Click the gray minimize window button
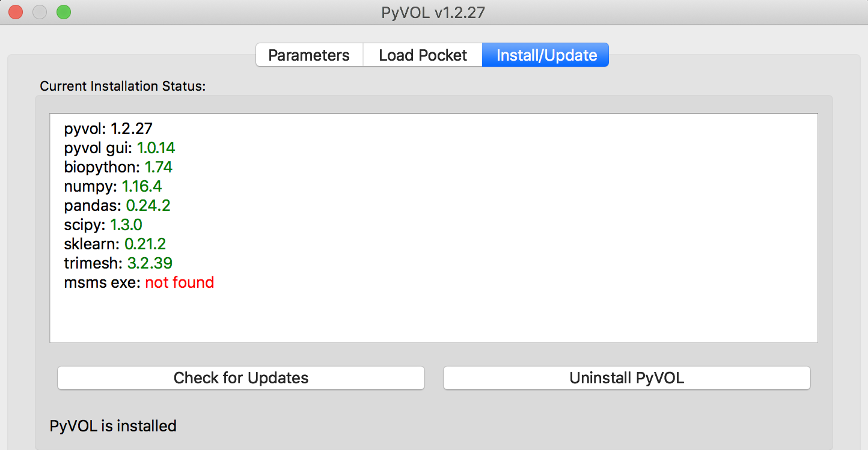The image size is (868, 450). coord(40,12)
